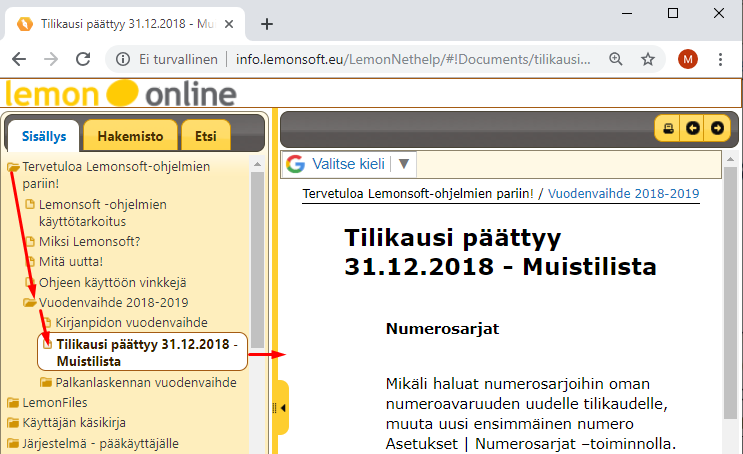Click the browser back arrow
Viewport: 743px width, 454px height.
pos(19,59)
